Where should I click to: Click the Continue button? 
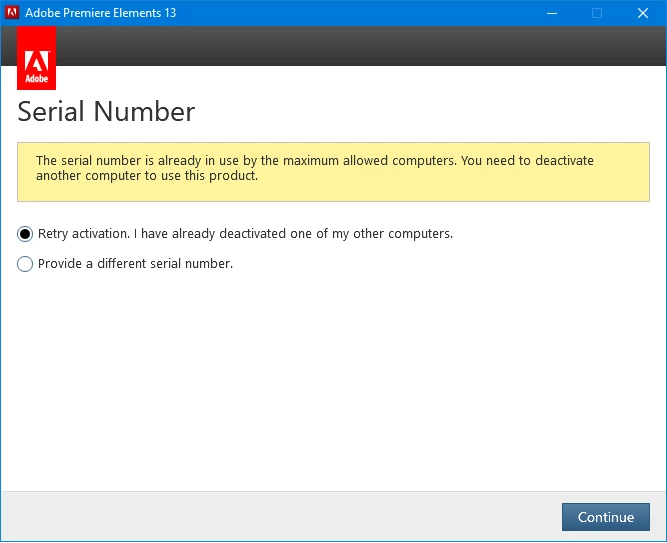pos(605,517)
